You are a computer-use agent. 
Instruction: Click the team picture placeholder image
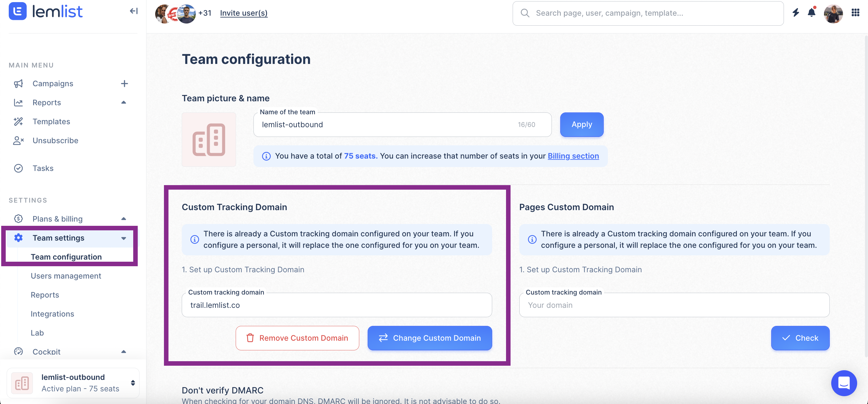coord(209,140)
